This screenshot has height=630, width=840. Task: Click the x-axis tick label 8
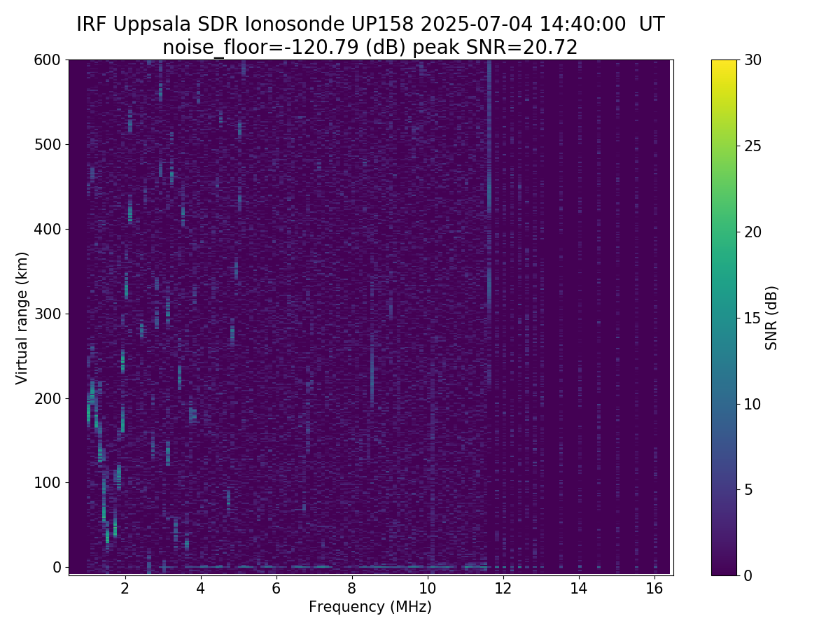pyautogui.click(x=352, y=589)
